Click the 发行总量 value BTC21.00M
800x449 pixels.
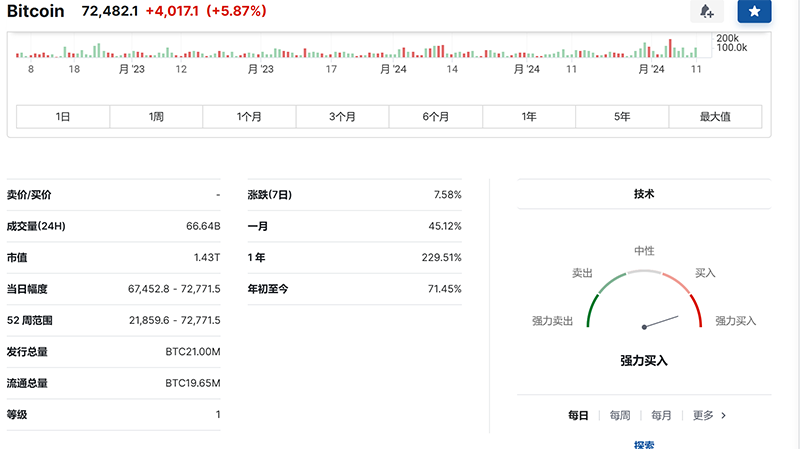193,352
